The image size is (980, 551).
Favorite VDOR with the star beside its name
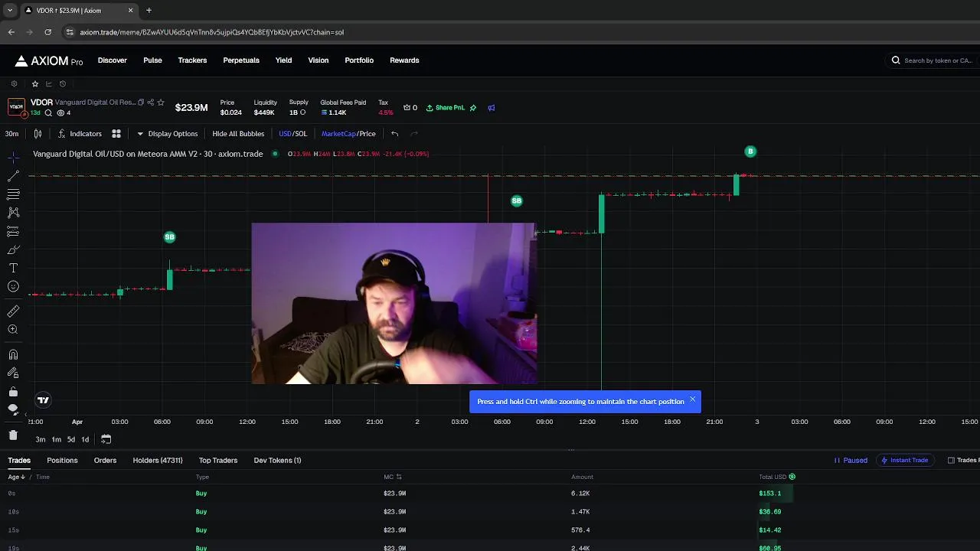161,102
